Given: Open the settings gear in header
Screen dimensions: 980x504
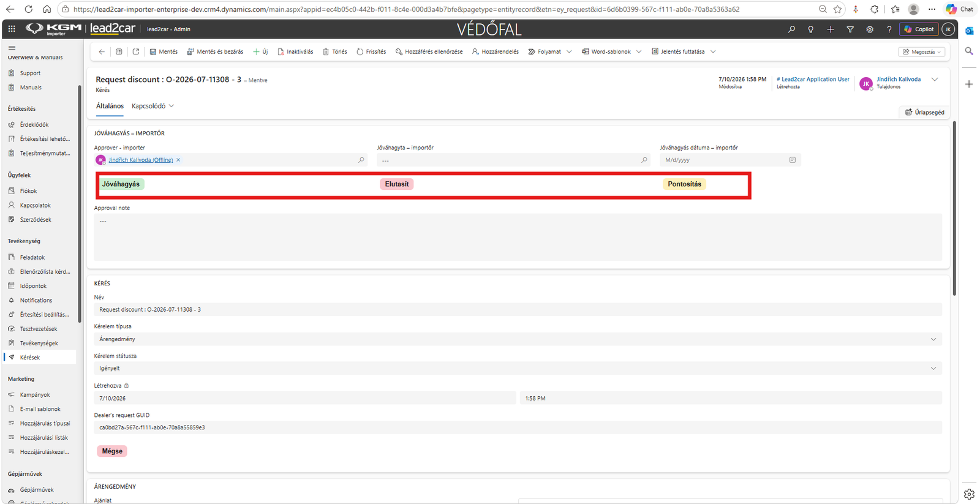Looking at the screenshot, I should [x=870, y=29].
